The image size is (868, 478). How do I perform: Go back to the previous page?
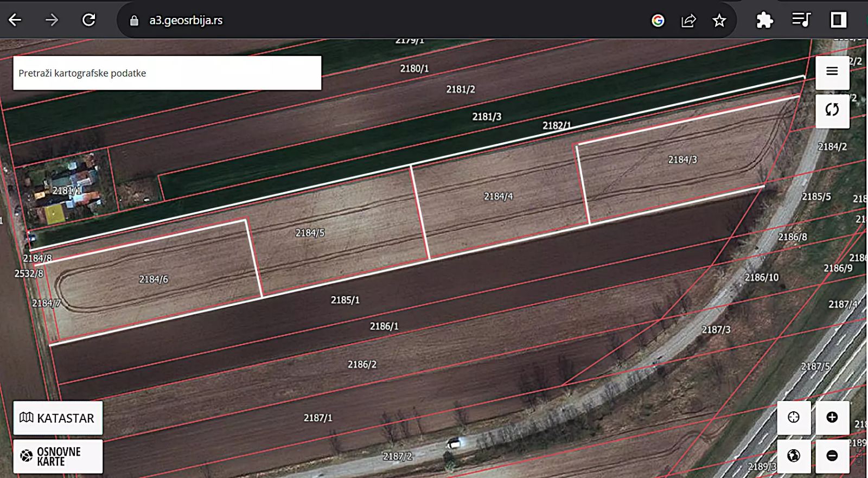[15, 21]
